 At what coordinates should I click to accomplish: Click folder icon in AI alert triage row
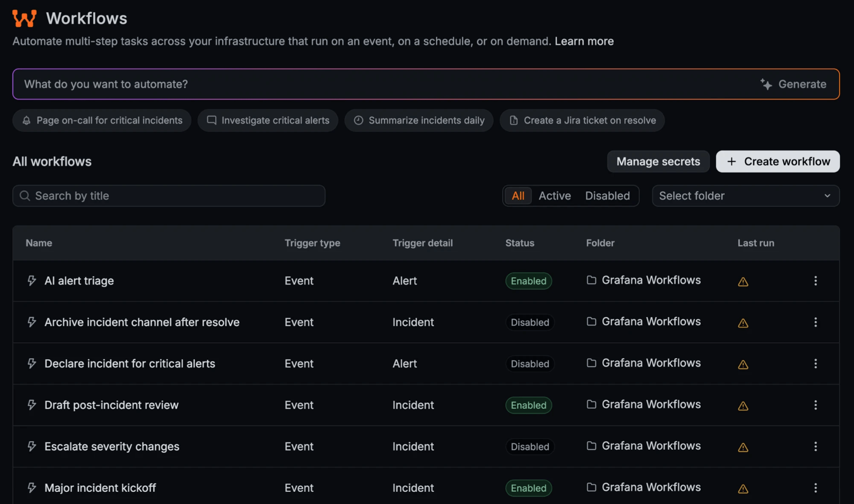591,280
